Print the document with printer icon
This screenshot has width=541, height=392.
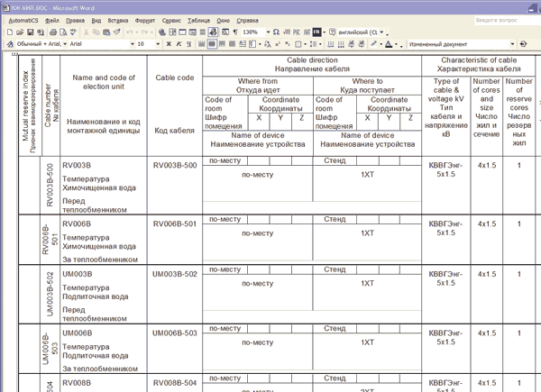tap(53, 32)
